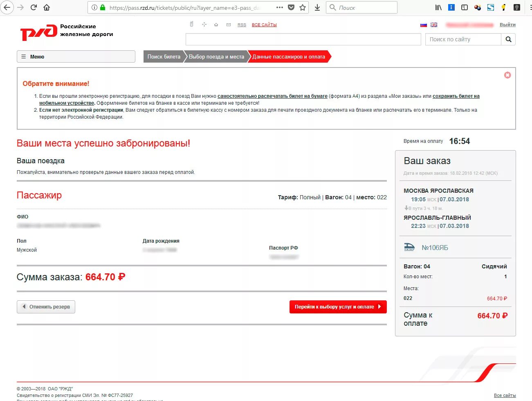Viewport: 532px width, 401px height.
Task: Go back with the browser back arrow
Action: 7,7
